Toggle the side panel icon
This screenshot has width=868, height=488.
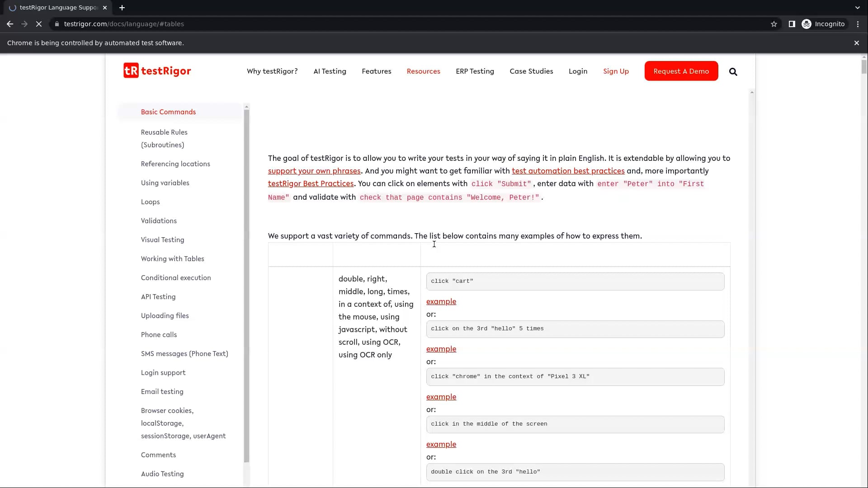792,24
